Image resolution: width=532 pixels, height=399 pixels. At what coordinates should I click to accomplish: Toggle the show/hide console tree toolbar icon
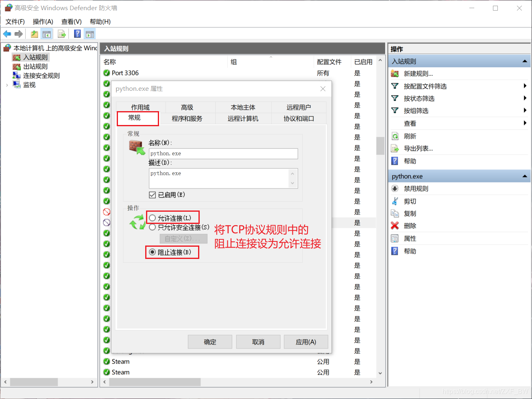coord(47,34)
